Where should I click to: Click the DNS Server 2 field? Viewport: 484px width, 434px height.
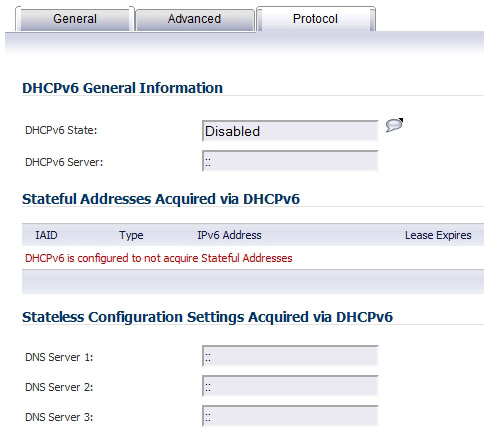point(290,386)
